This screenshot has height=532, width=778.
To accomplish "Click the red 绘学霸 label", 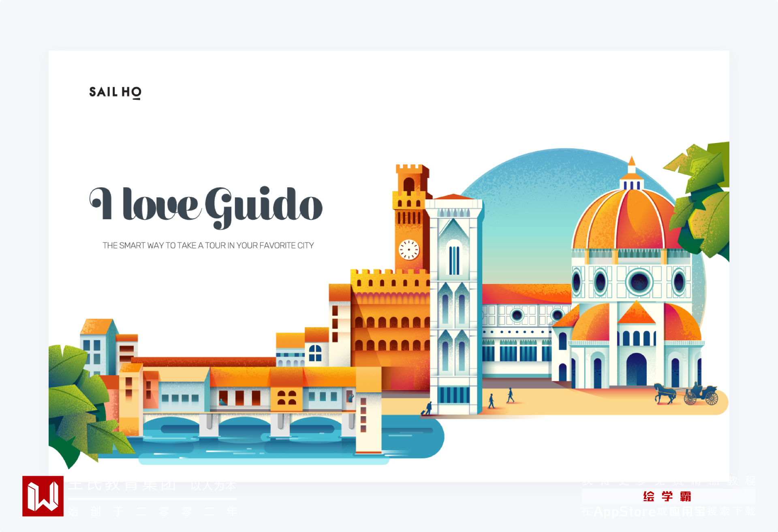I will pyautogui.click(x=667, y=496).
